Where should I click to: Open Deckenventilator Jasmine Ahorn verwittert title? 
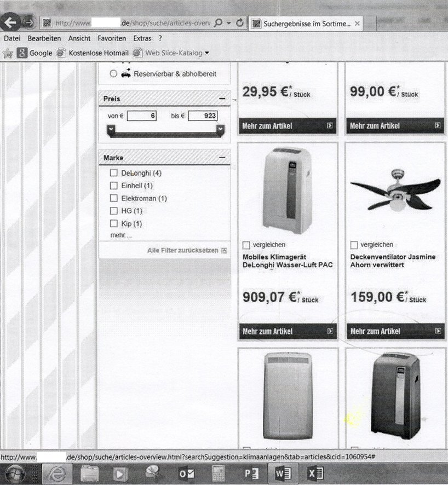(393, 261)
